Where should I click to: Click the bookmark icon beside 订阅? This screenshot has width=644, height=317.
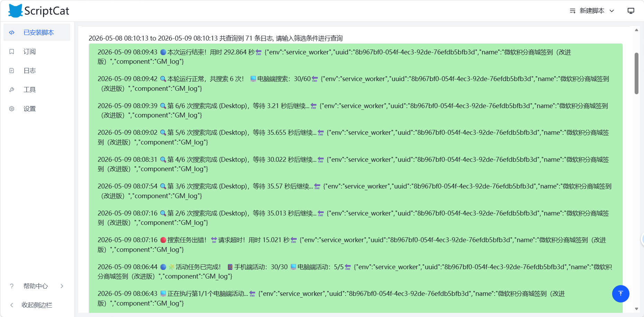(12, 51)
